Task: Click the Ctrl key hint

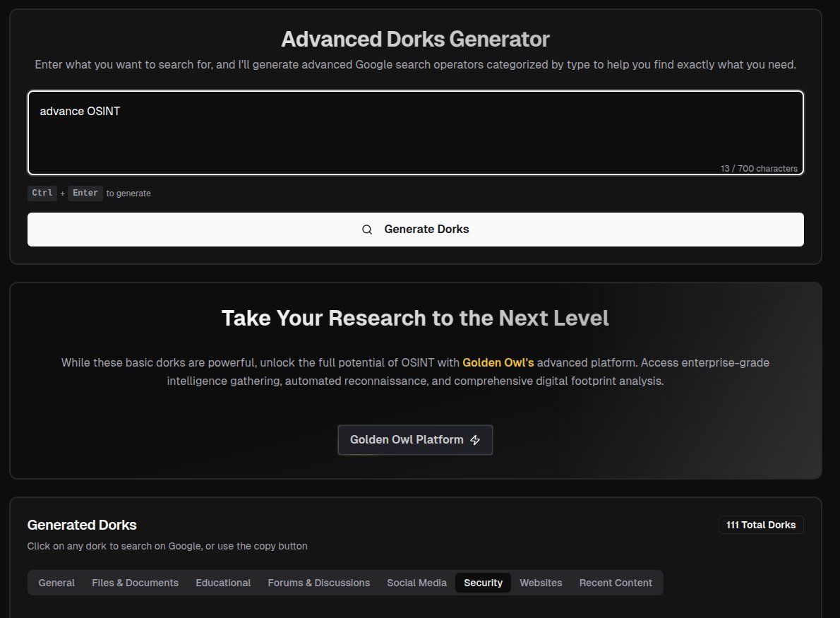Action: coord(42,193)
